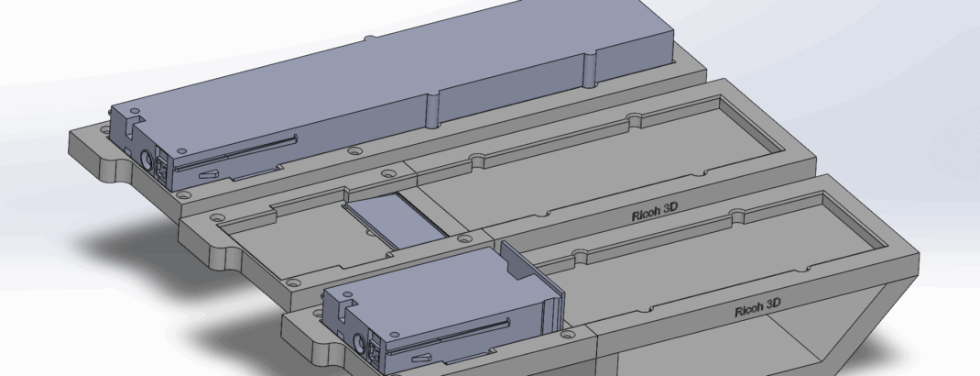Screen dimensions: 980x376
Task: Select the round port on the short module's end face
Action: pyautogui.click(x=360, y=344)
